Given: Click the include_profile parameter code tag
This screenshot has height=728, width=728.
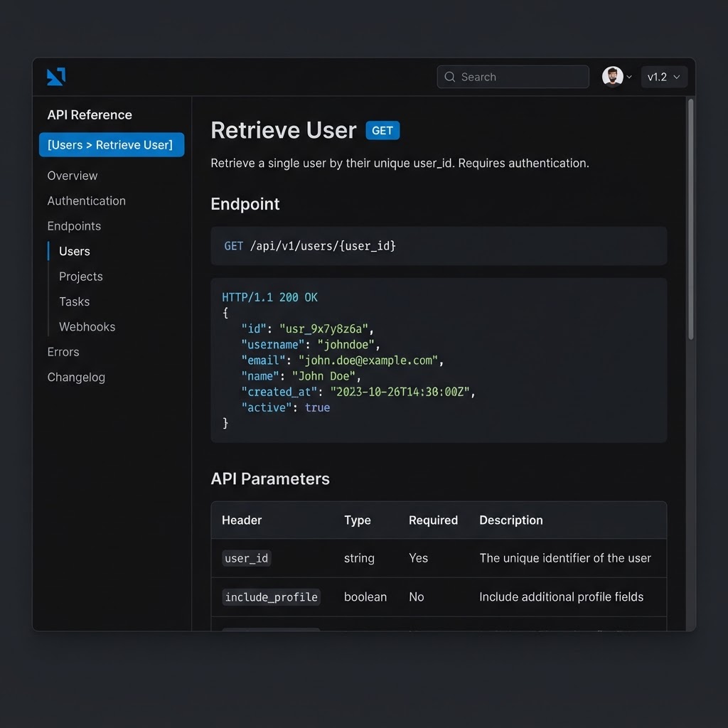Looking at the screenshot, I should tap(271, 597).
